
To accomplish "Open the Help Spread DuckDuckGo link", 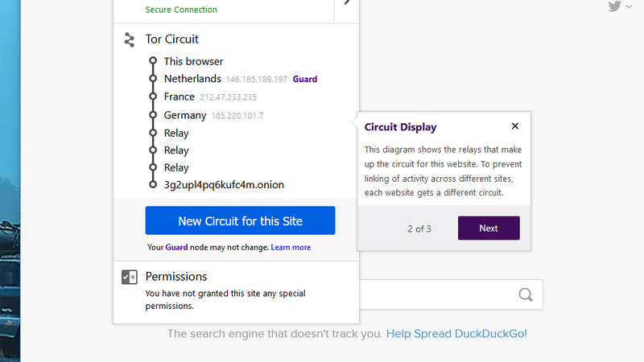I will [456, 334].
